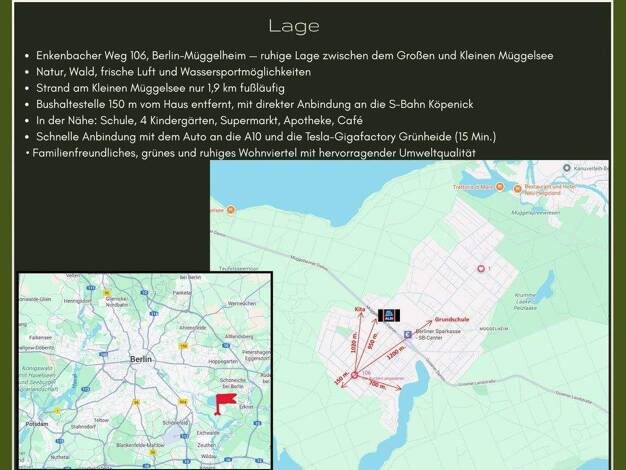Click the Berliner Sparkasse SB-Center bank icon
Image resolution: width=626 pixels, height=470 pixels.
pyautogui.click(x=406, y=335)
